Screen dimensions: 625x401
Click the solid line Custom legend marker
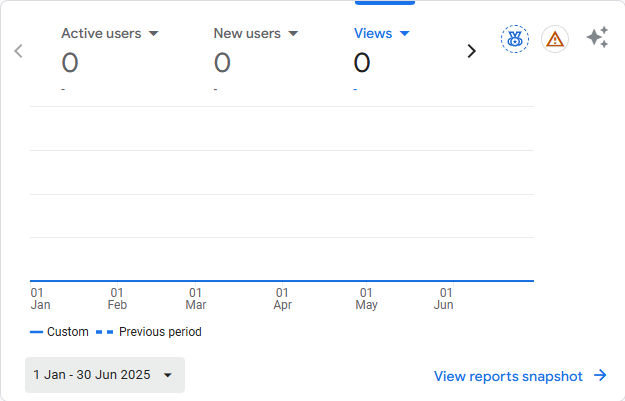point(37,332)
